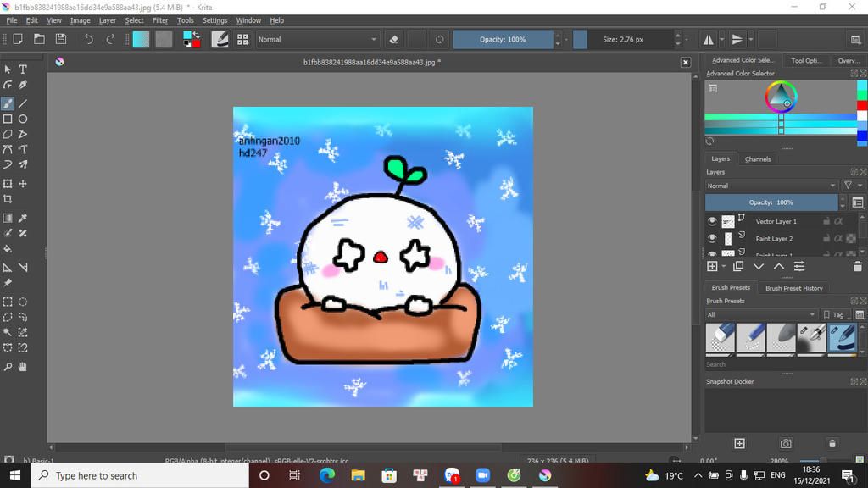Toggle eraser mode in the toolbar
The width and height of the screenshot is (868, 488).
click(x=393, y=40)
